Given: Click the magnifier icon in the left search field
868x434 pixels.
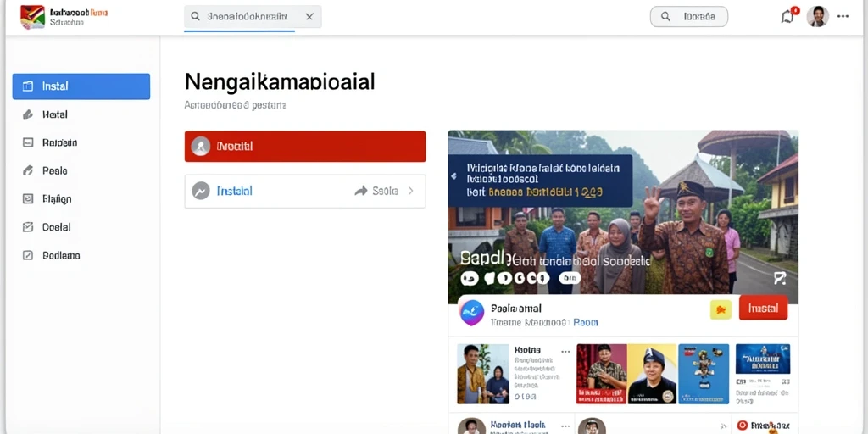Looking at the screenshot, I should (x=195, y=17).
